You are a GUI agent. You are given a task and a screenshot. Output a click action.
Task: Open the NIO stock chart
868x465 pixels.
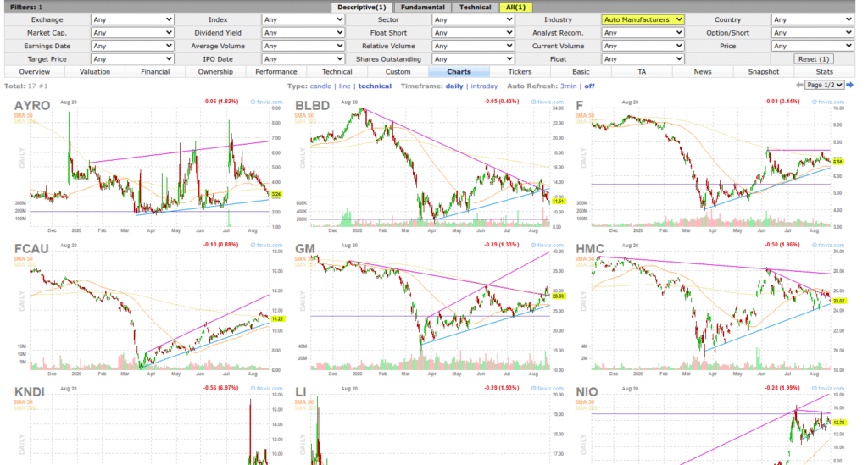click(x=710, y=425)
